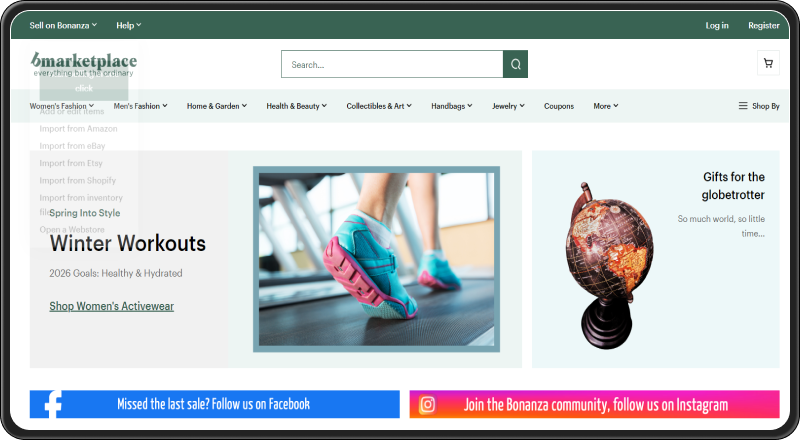
Task: Open the Home & Garden menu
Action: click(x=217, y=106)
